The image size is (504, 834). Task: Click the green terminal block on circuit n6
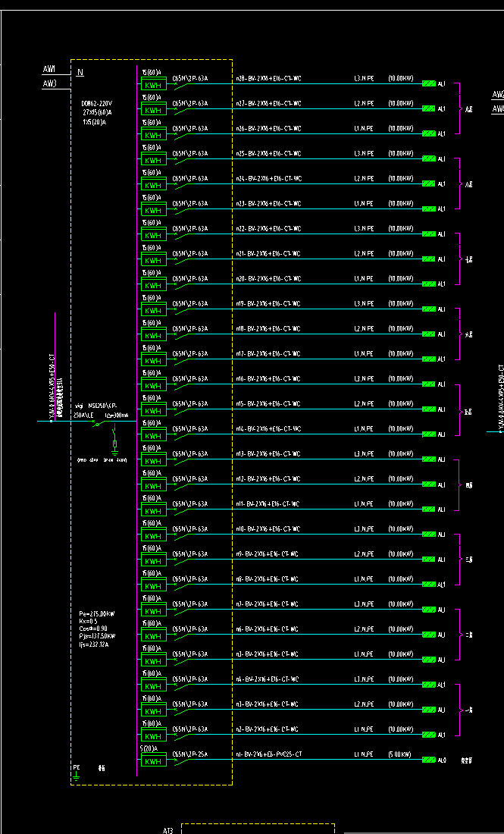click(x=429, y=635)
